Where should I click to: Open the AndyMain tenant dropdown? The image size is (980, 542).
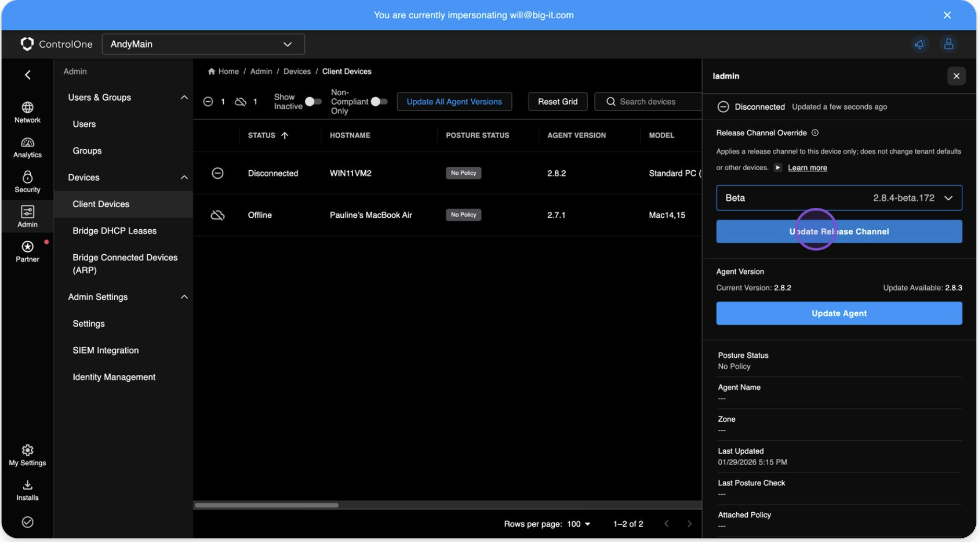[203, 44]
